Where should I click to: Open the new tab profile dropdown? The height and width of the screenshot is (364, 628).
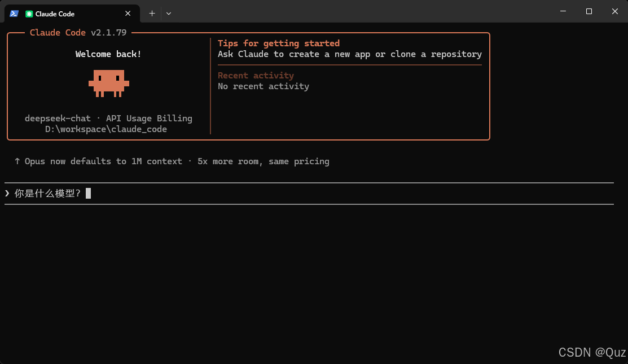(169, 14)
